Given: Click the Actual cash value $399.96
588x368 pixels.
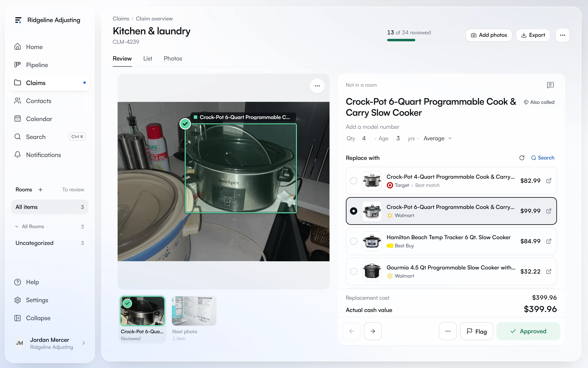Looking at the screenshot, I should 540,309.
